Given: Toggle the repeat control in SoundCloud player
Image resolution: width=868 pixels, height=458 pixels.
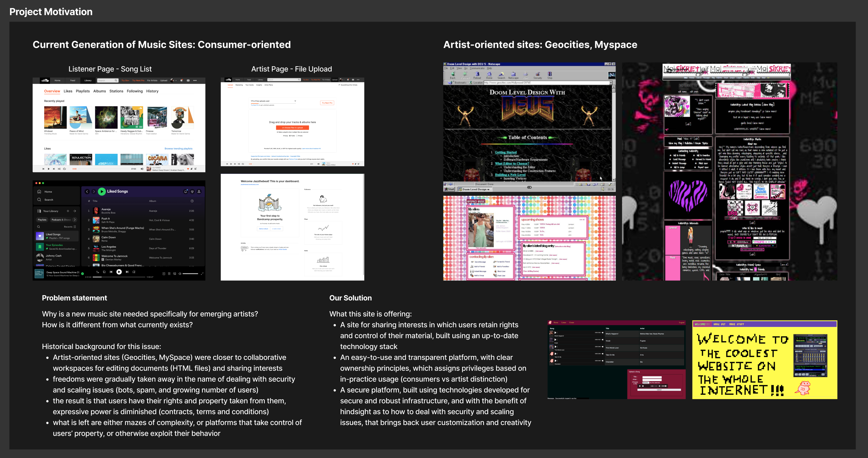Looking at the screenshot, I should tap(64, 169).
